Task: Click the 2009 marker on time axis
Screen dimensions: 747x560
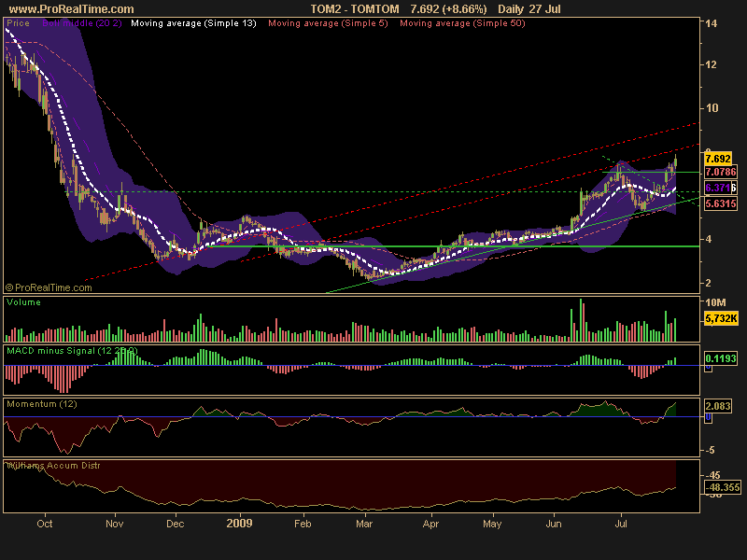Action: point(241,525)
